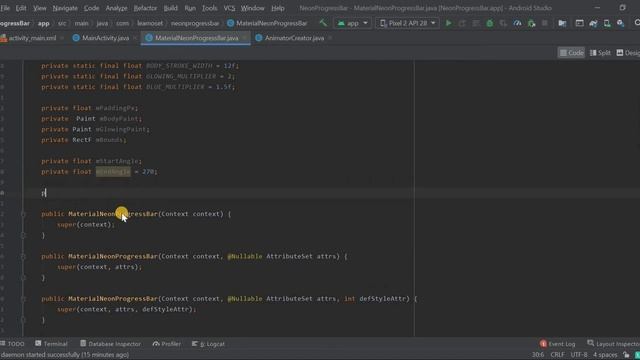Open line separator CRLF selector

[557, 355]
